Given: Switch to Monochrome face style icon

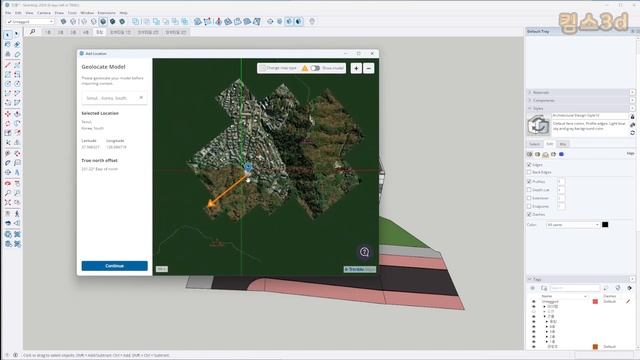Looking at the screenshot, I should pos(122,21).
